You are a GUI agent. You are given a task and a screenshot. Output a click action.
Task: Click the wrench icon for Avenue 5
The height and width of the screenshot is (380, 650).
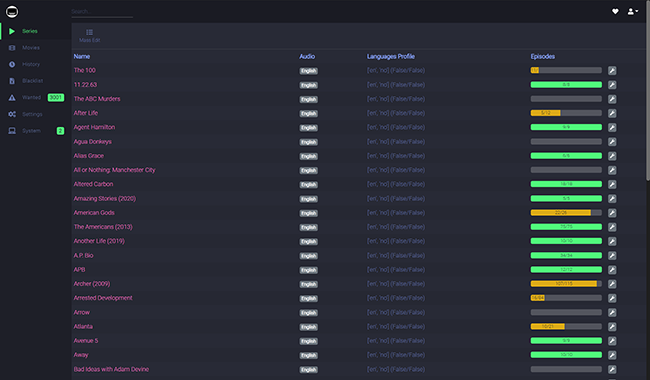click(612, 341)
